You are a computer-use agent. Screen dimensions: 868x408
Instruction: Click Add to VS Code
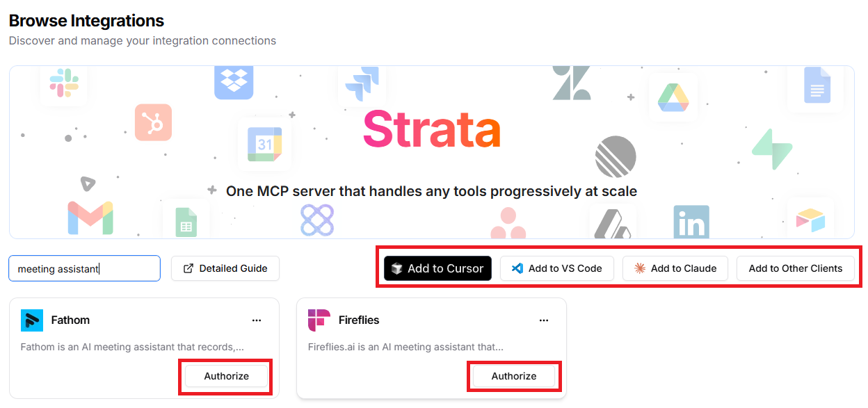(x=556, y=268)
